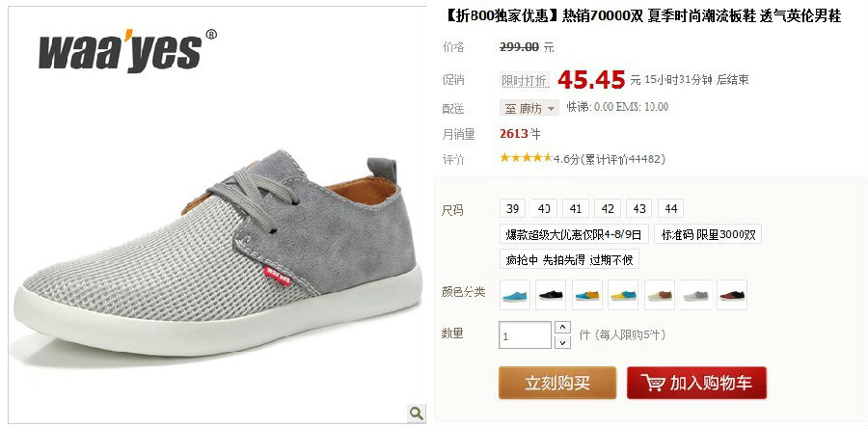The image size is (868, 426).
Task: Choose size option 44
Action: tap(671, 208)
